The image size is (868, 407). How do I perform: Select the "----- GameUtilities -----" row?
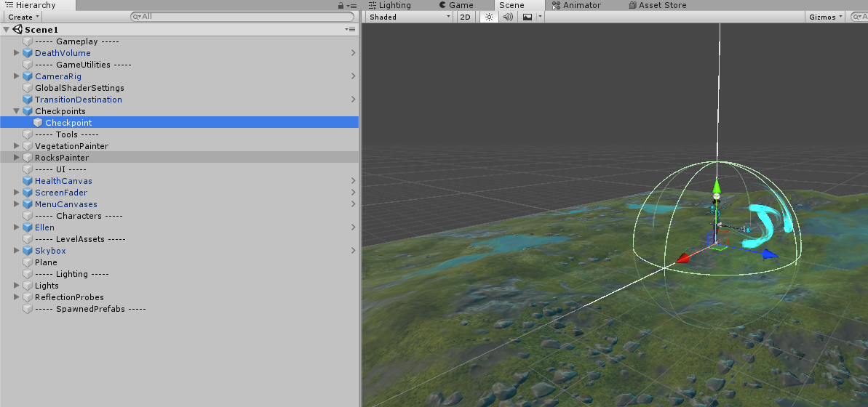[x=180, y=65]
